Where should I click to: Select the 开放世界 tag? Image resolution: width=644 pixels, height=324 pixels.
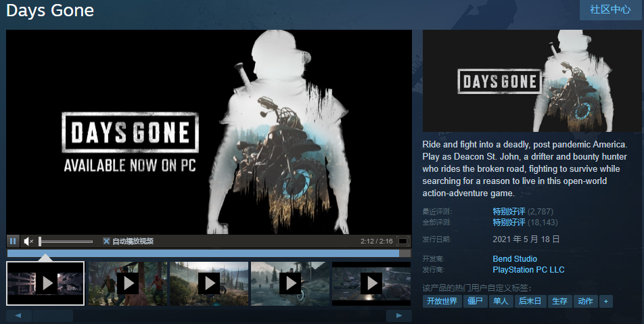442,301
